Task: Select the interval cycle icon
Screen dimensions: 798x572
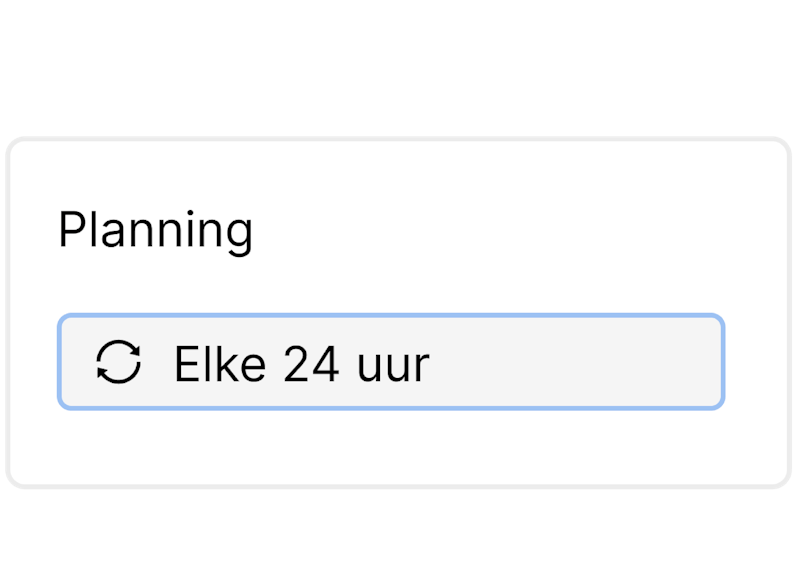Action: coord(119,362)
